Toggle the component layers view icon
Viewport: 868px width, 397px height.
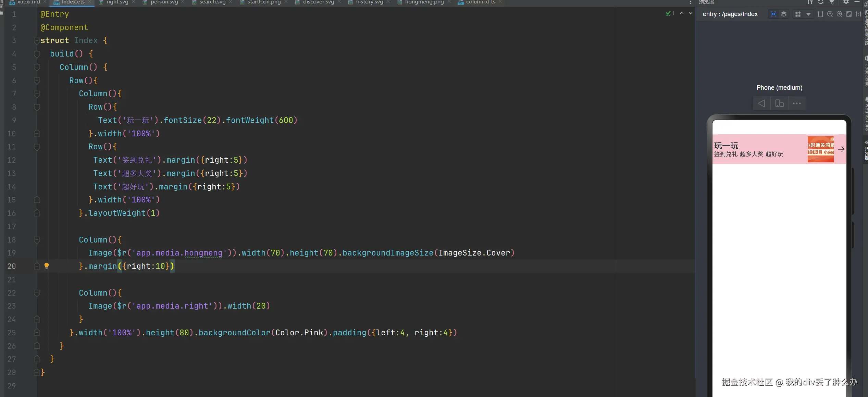[784, 14]
